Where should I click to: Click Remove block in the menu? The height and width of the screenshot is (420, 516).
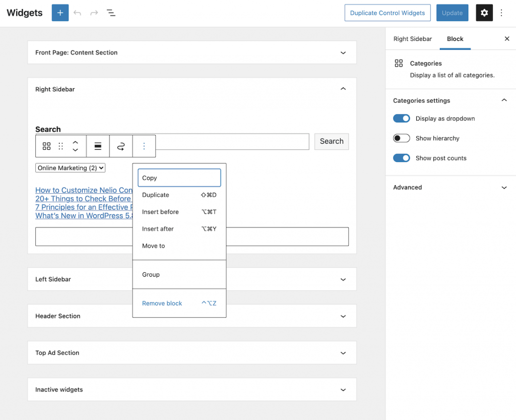179,304
